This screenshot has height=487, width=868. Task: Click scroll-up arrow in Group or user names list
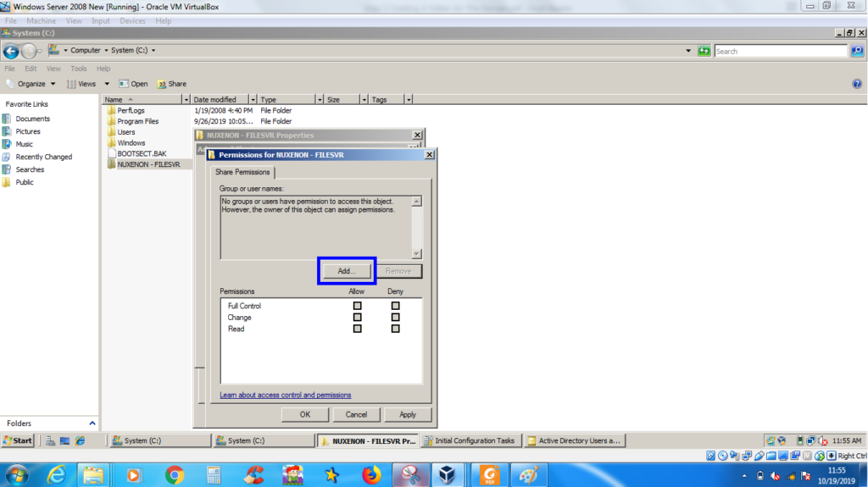417,202
